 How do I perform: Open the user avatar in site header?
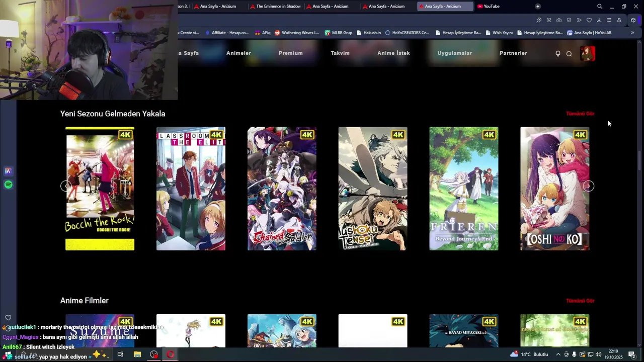pyautogui.click(x=588, y=53)
